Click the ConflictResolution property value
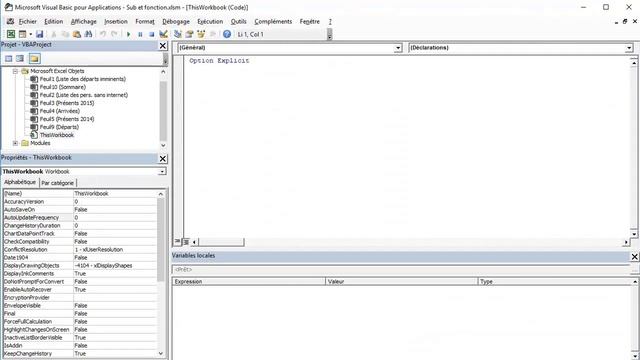This screenshot has width=640, height=360. coord(115,249)
